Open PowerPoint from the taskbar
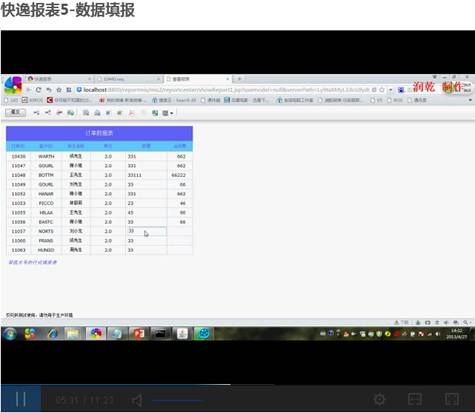The width and height of the screenshot is (475, 413). (138, 333)
